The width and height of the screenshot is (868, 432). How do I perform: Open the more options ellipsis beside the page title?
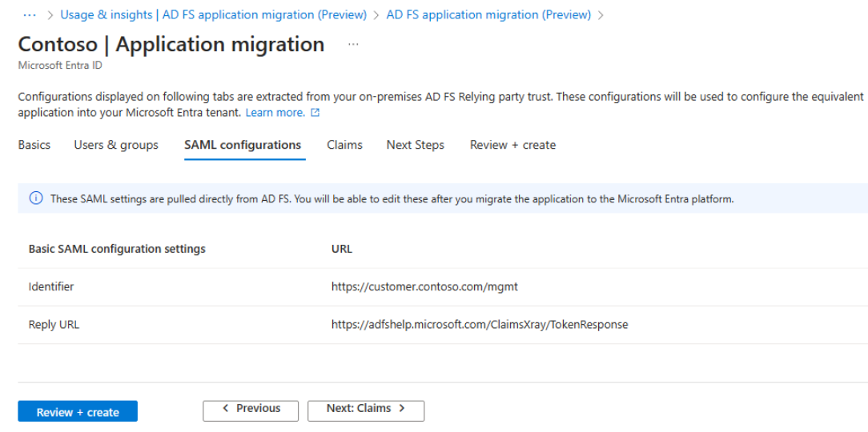pos(354,45)
